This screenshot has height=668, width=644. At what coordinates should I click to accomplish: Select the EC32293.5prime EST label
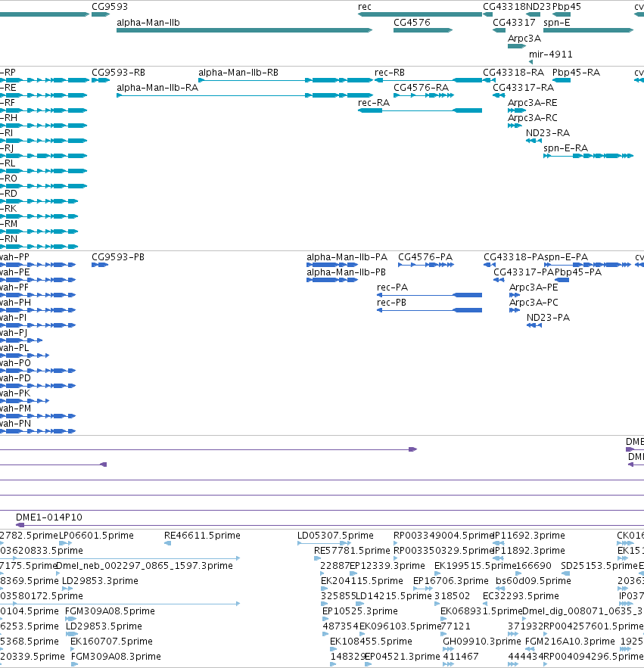click(521, 596)
